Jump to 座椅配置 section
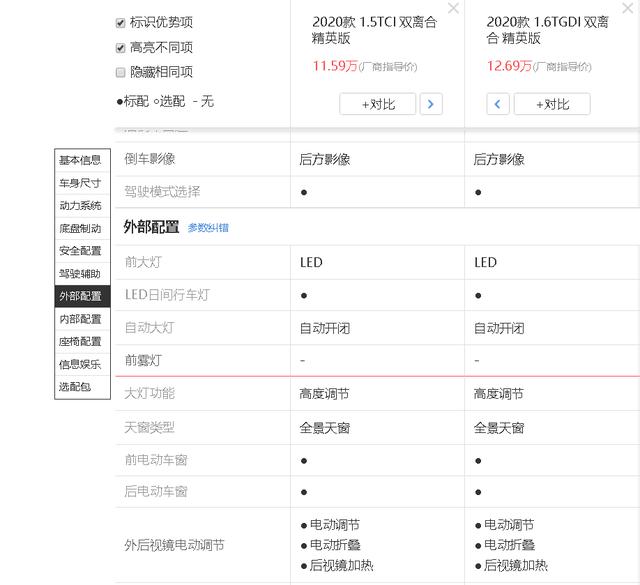 pyautogui.click(x=82, y=341)
